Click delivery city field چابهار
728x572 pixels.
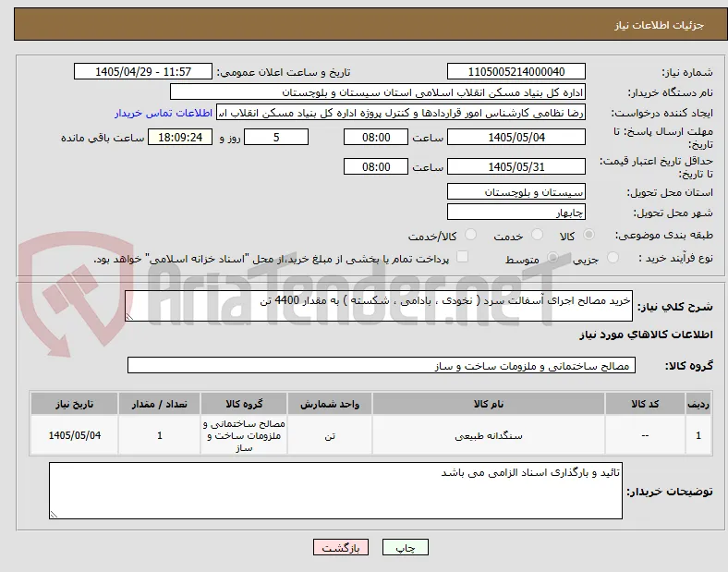tap(516, 213)
